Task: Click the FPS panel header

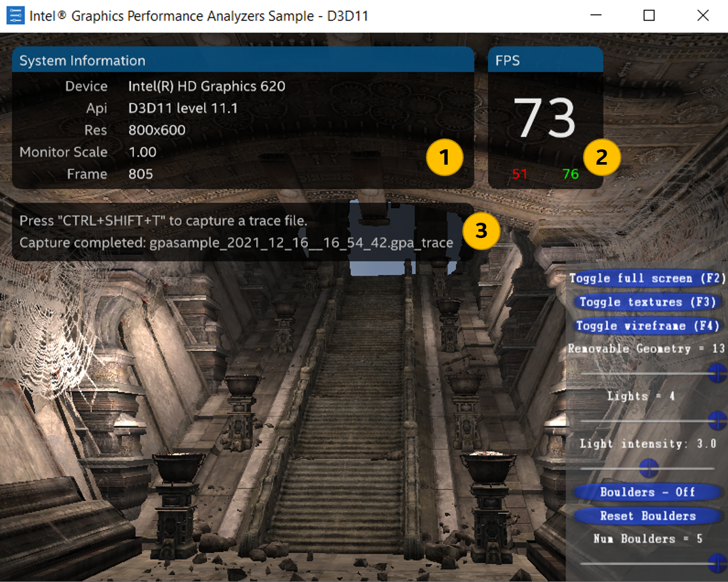Action: click(x=545, y=60)
